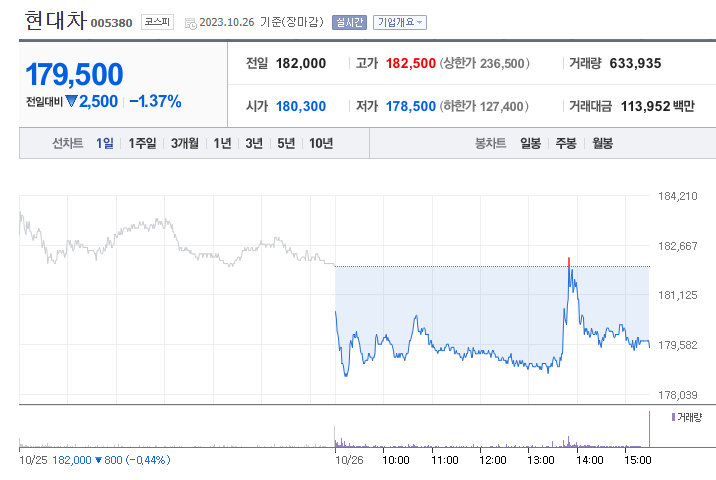Click the 거래량 value 633,935
This screenshot has width=716, height=480.
(635, 63)
